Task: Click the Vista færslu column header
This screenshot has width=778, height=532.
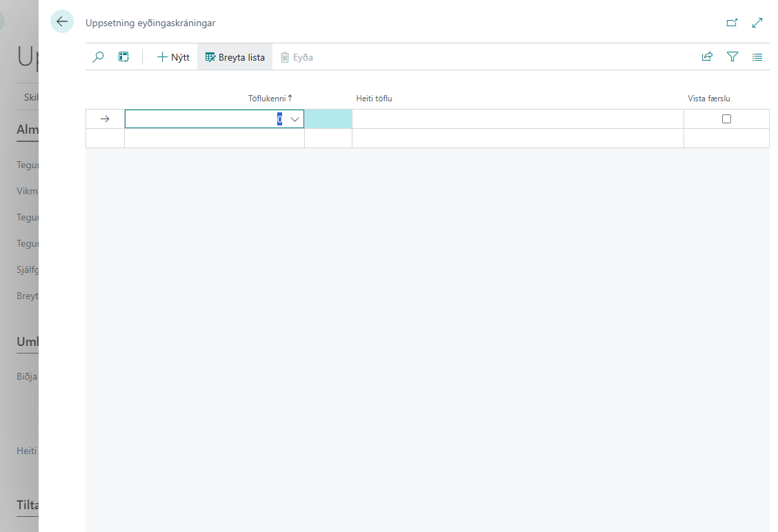Action: [x=708, y=99]
